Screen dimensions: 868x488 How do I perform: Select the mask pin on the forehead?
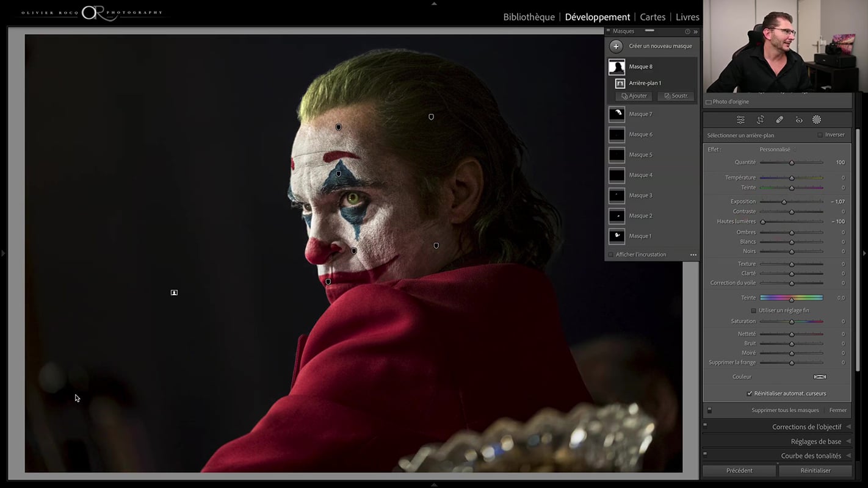point(339,127)
